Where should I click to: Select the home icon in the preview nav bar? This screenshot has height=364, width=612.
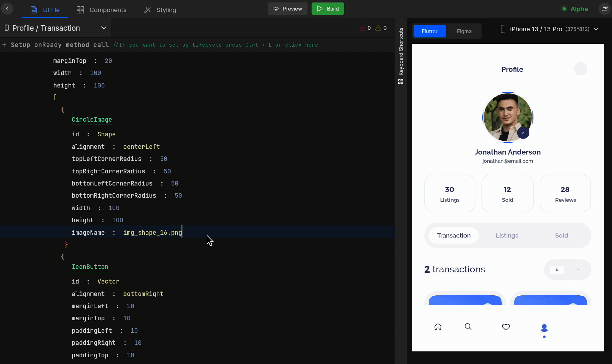click(x=438, y=327)
